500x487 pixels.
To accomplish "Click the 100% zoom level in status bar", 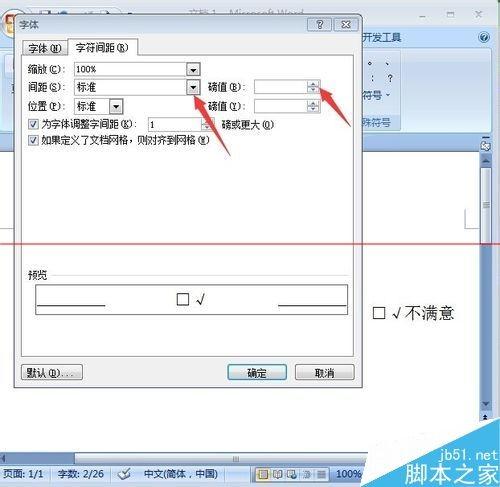I will tap(348, 474).
